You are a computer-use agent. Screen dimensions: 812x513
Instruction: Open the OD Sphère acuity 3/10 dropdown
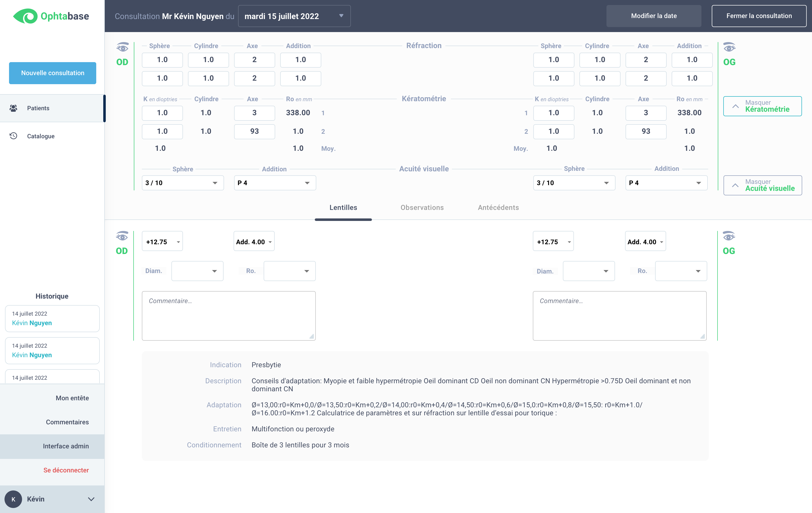182,183
